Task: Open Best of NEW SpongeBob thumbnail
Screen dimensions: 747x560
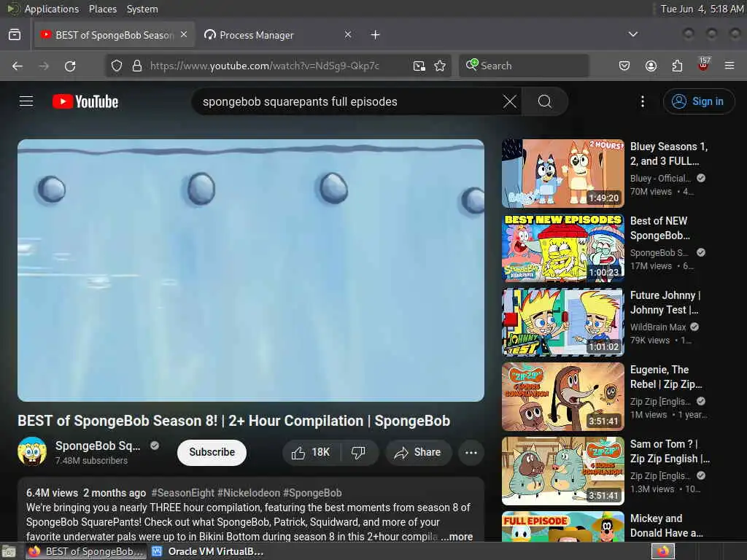Action: pos(563,248)
